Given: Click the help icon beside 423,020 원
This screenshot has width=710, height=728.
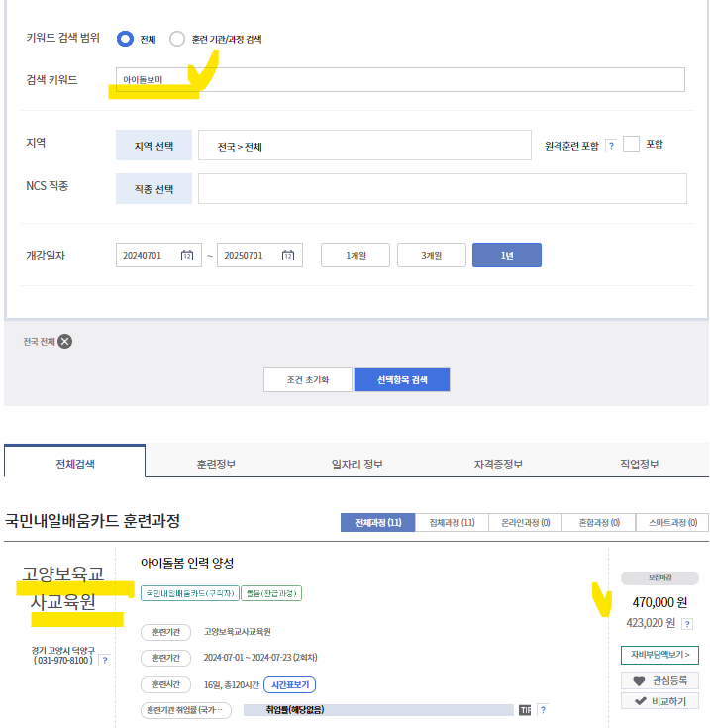Looking at the screenshot, I should 687,624.
